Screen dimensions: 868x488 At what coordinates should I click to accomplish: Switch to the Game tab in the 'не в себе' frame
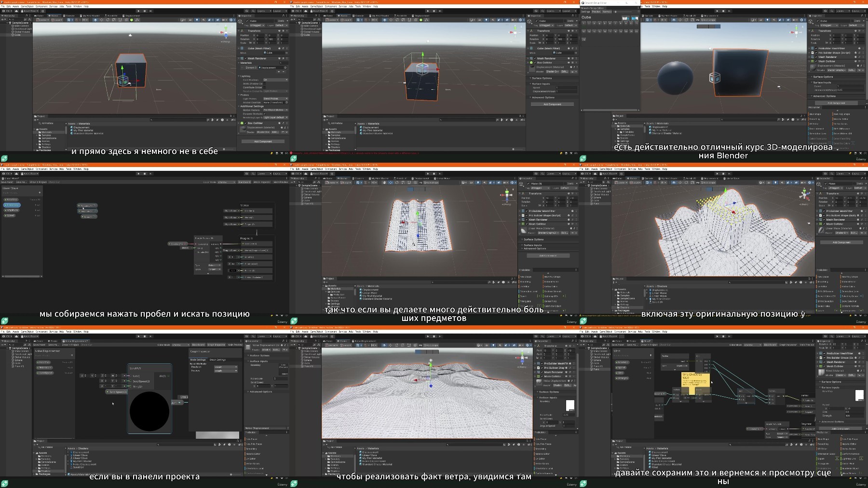pyautogui.click(x=39, y=15)
